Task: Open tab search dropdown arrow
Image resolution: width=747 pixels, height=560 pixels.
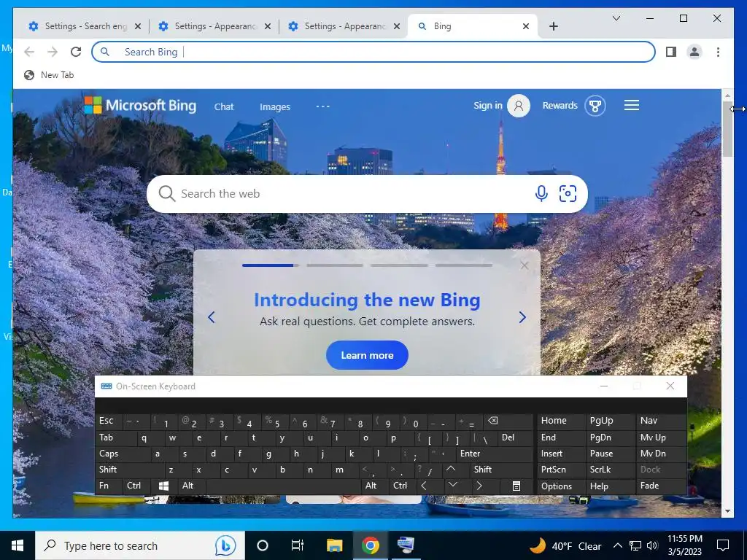Action: [x=616, y=18]
